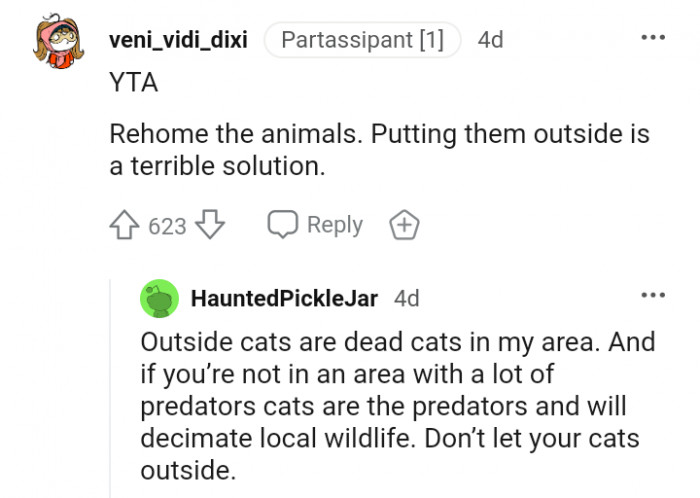This screenshot has height=498, width=700.
Task: Open the HauntedPickleJar user profile link
Action: [x=285, y=298]
